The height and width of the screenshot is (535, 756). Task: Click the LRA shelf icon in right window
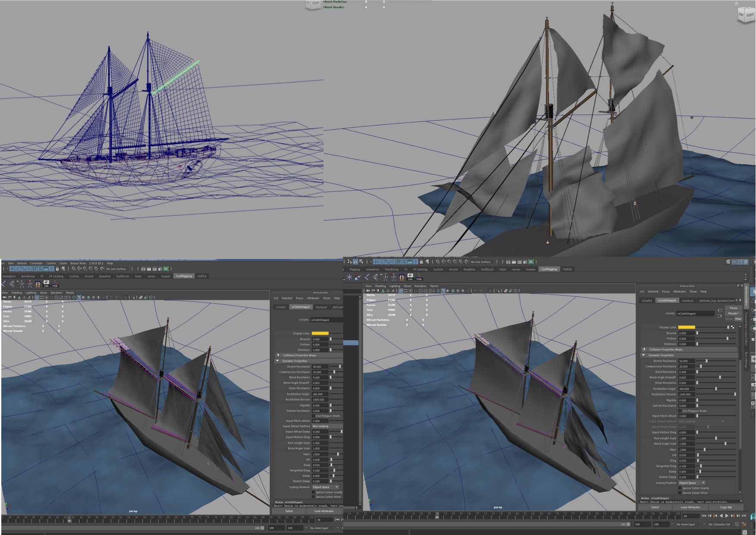[x=410, y=277]
